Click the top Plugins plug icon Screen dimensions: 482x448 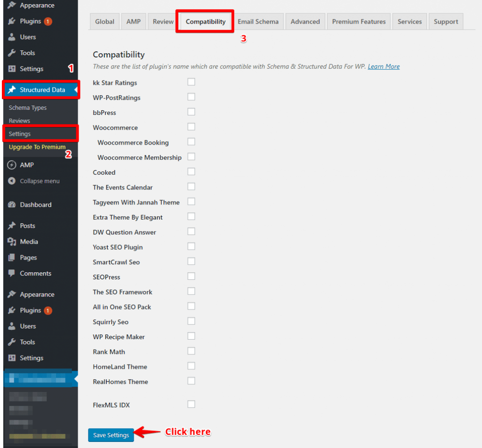click(12, 21)
